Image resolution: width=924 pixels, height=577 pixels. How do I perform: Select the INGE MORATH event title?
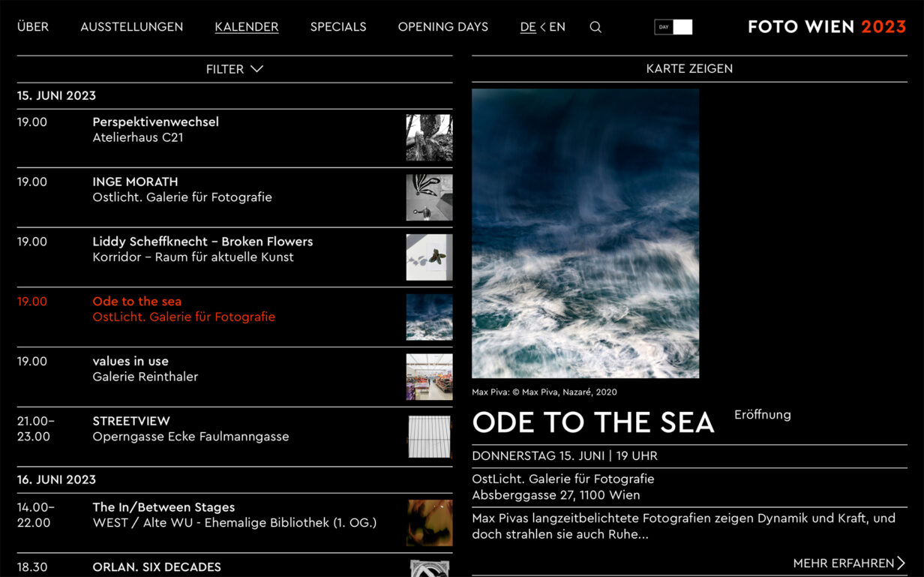(136, 182)
